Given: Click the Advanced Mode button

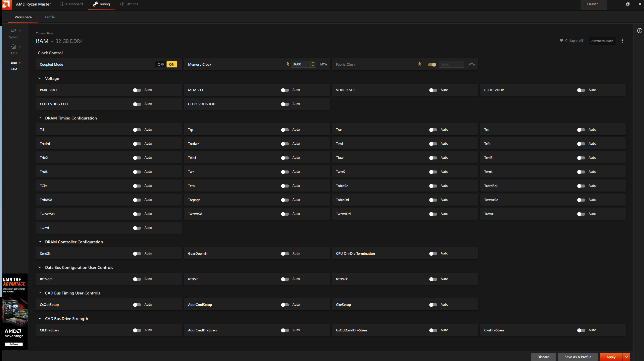Looking at the screenshot, I should pos(602,41).
